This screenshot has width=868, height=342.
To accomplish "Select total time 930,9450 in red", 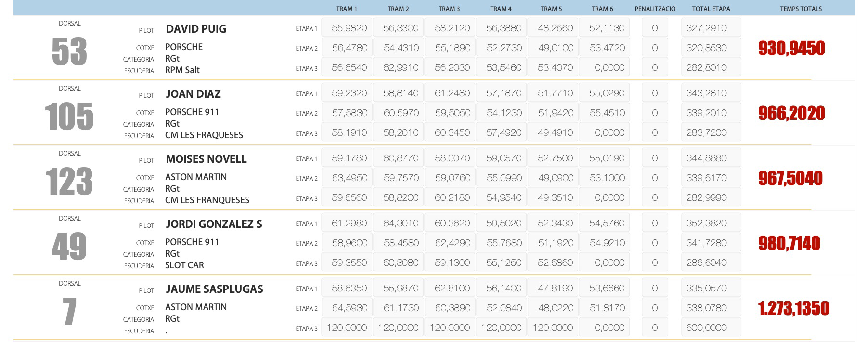I will (791, 48).
